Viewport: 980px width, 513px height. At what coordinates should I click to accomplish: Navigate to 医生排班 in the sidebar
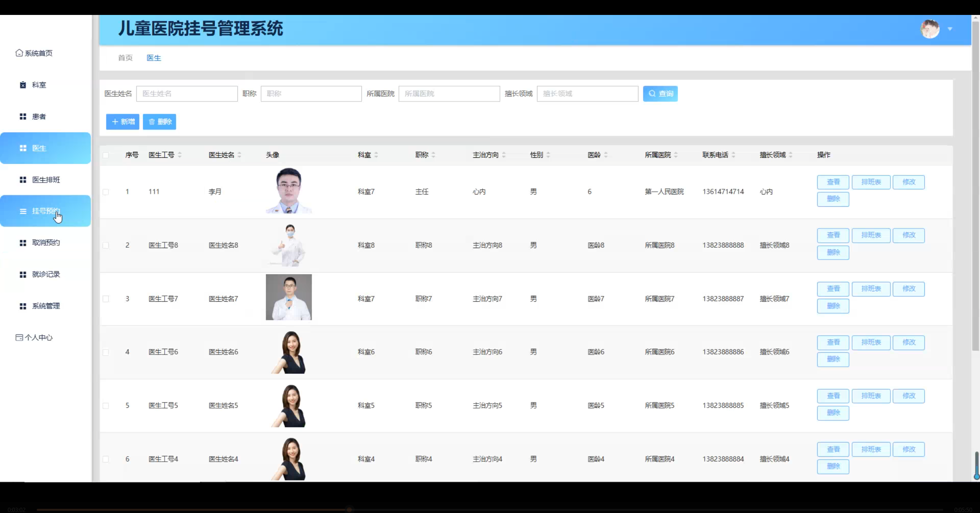pos(46,179)
